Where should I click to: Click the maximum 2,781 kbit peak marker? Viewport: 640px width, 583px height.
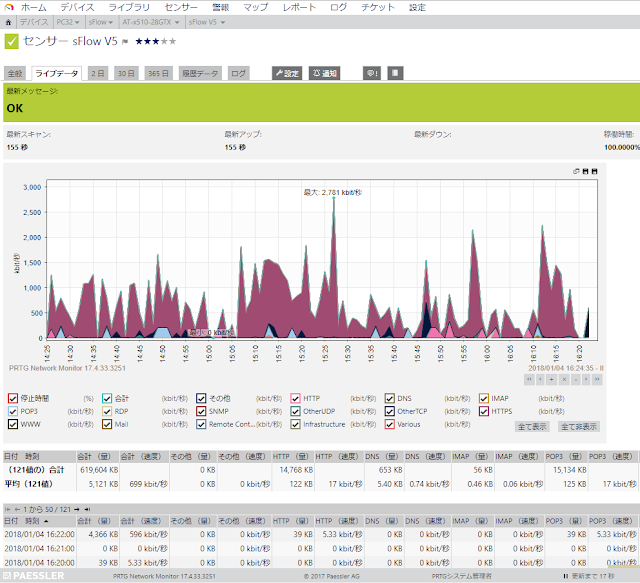point(333,198)
